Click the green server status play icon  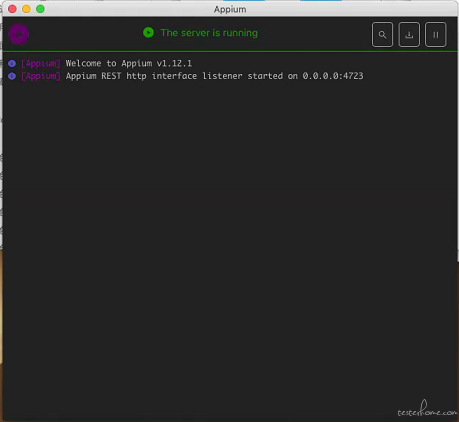point(148,33)
